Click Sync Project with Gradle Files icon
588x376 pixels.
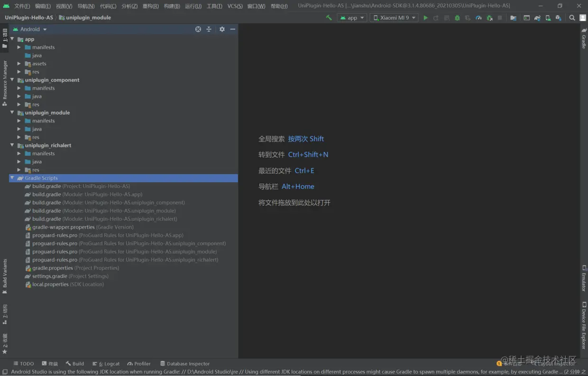tap(537, 18)
